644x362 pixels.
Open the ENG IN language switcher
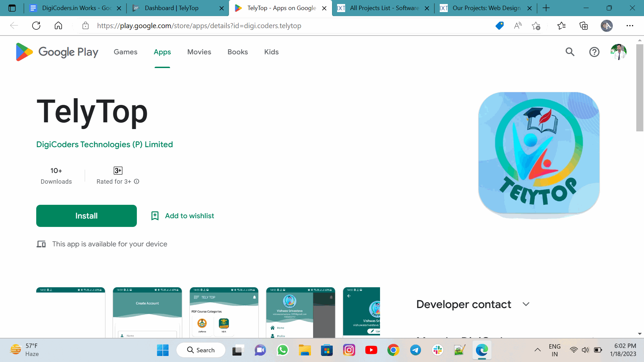554,350
